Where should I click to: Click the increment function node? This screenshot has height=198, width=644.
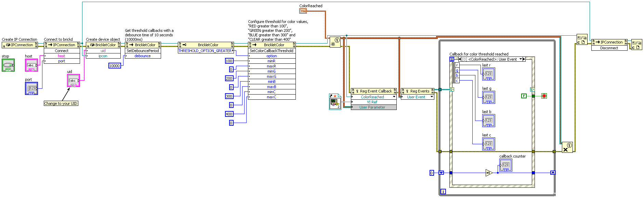pos(489,173)
